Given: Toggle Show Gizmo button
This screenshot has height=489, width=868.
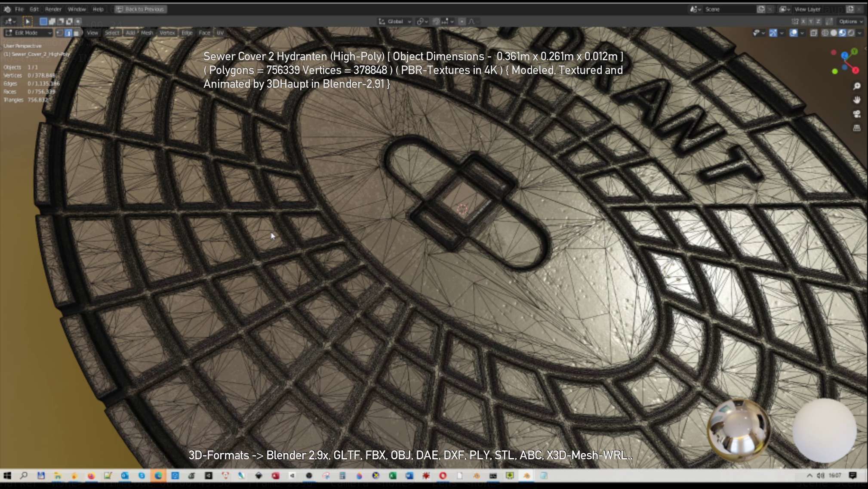Looking at the screenshot, I should coord(773,33).
